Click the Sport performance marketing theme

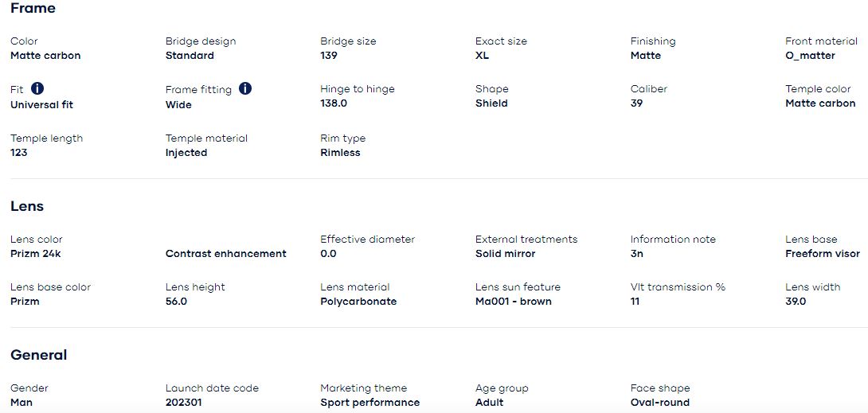(369, 403)
